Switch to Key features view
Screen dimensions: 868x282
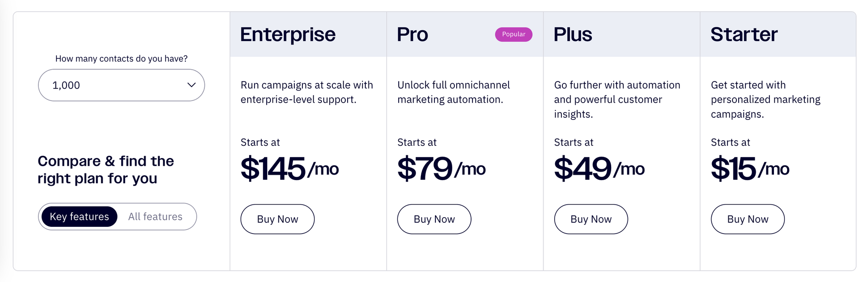pyautogui.click(x=80, y=217)
